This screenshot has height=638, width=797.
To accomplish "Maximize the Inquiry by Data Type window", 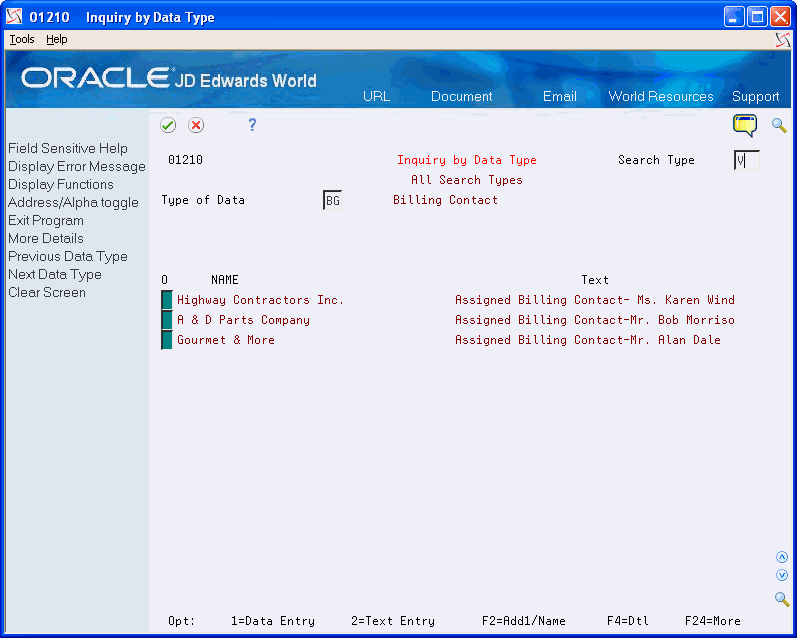I will (757, 17).
